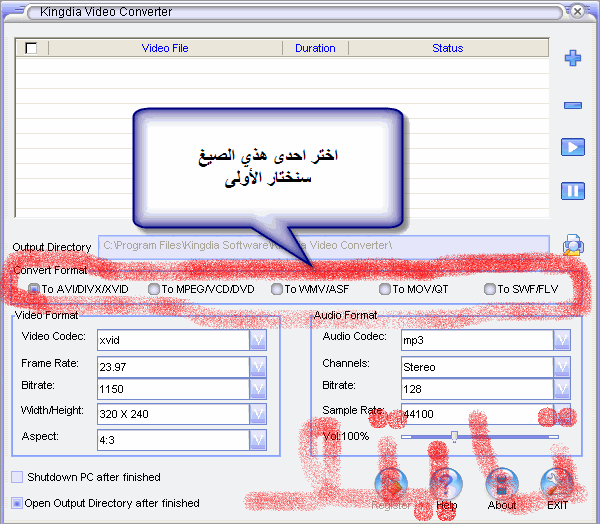Enable Shutdown PC after finished
The height and width of the screenshot is (524, 600).
click(x=17, y=477)
